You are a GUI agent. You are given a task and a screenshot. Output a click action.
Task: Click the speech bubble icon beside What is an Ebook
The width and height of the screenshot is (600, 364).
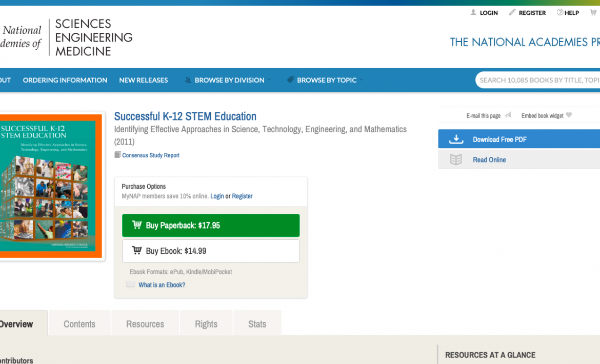pyautogui.click(x=130, y=285)
